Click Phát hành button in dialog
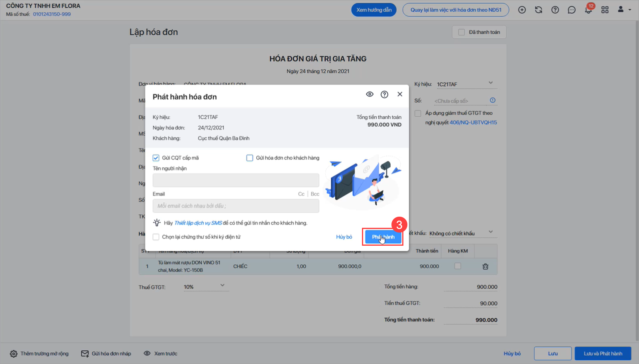 coord(383,237)
